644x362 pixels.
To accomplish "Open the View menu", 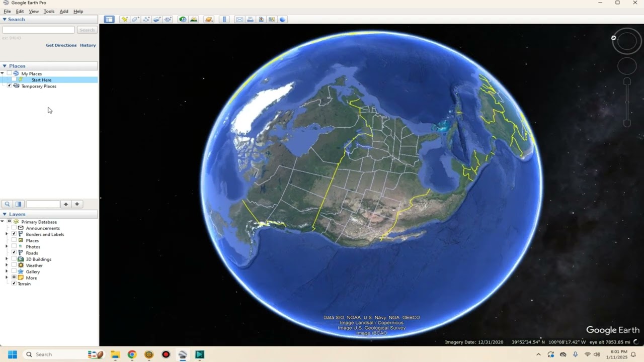I will point(34,11).
